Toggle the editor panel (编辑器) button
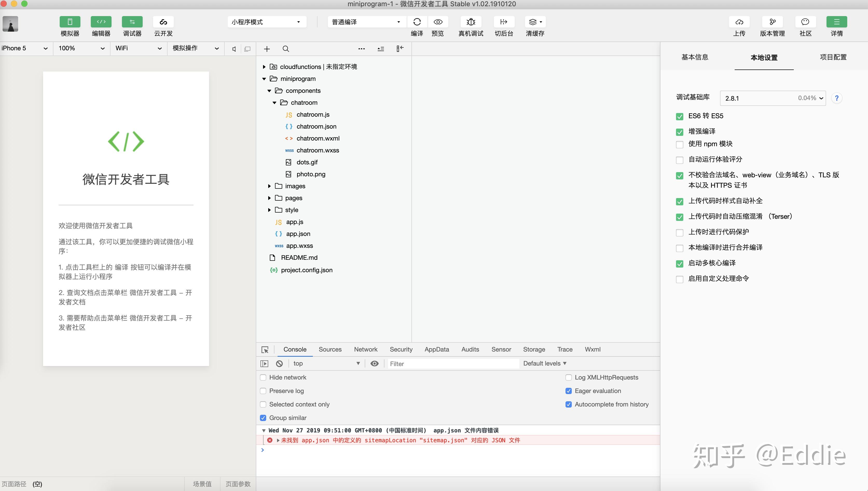868x491 pixels. (101, 22)
